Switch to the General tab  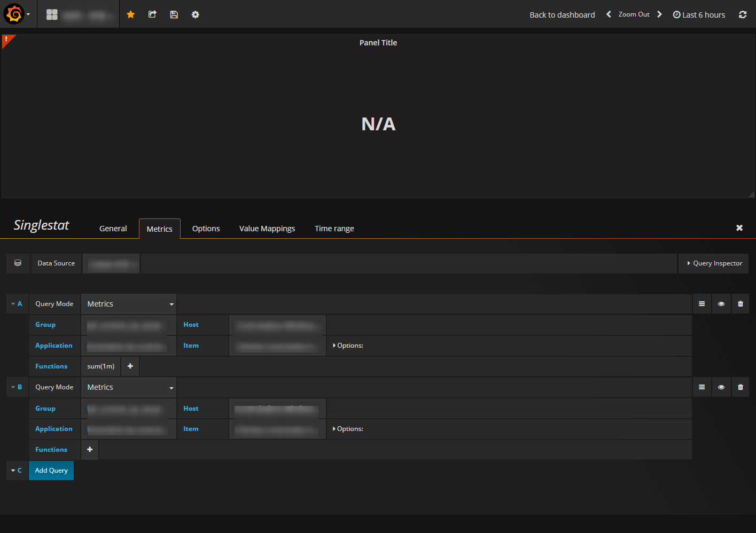pyautogui.click(x=113, y=229)
